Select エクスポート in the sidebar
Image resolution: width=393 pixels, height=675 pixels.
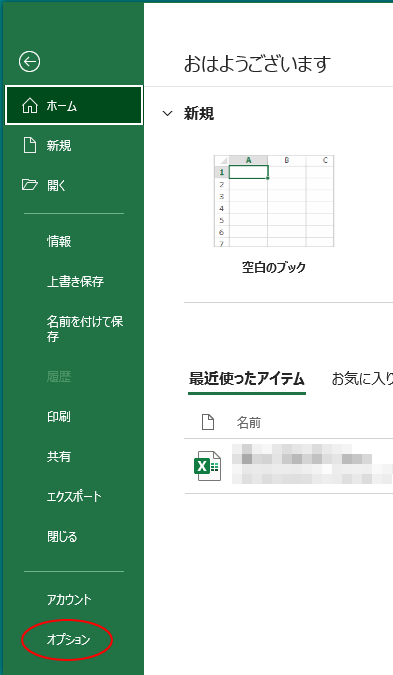tap(74, 496)
